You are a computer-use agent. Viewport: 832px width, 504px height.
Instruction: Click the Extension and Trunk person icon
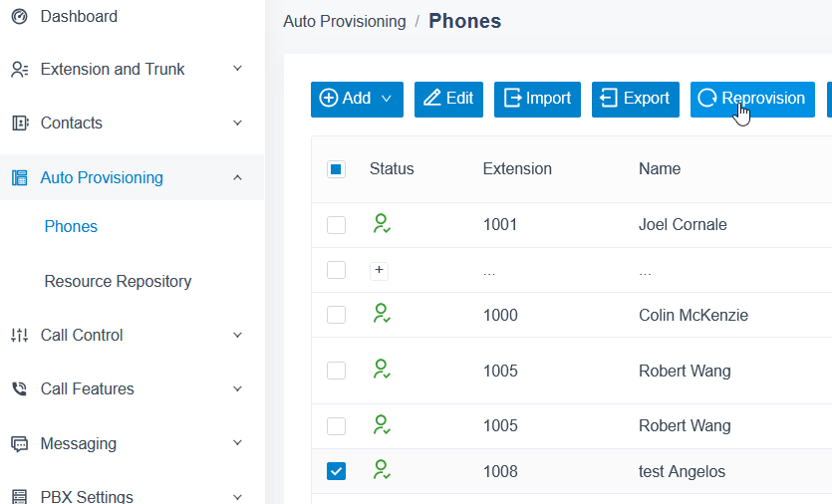pos(19,70)
